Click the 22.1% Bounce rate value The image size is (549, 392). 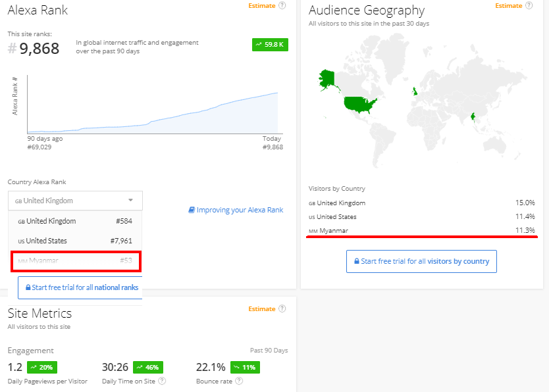tap(211, 367)
